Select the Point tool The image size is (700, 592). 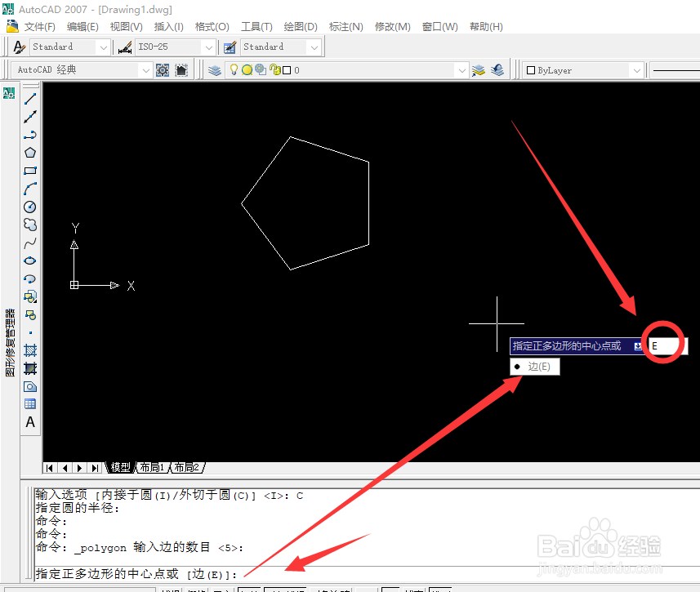(x=30, y=332)
